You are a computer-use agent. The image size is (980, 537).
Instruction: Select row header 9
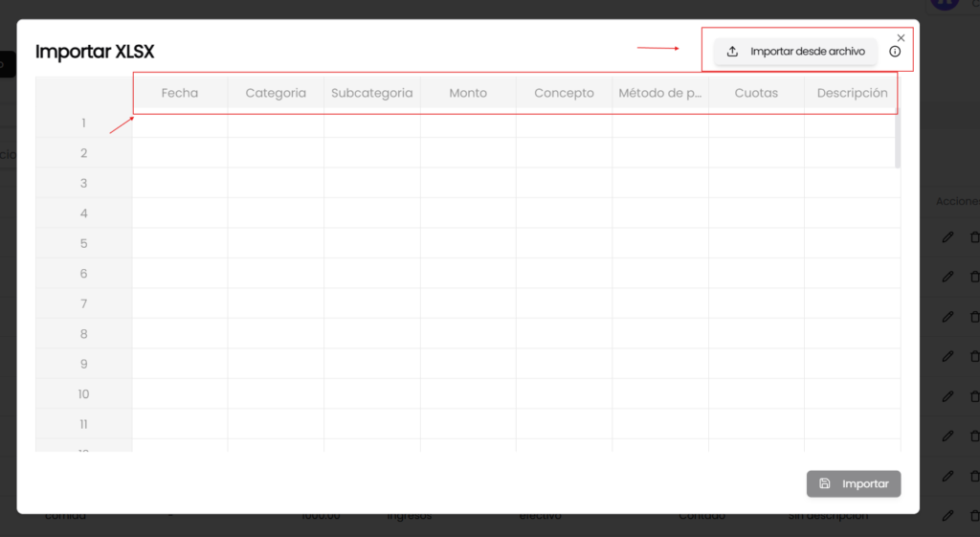click(x=84, y=364)
